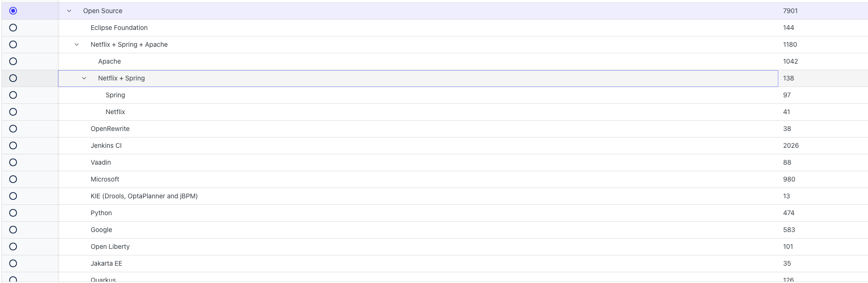The height and width of the screenshot is (283, 868).
Task: Click the Vaadin row label
Action: [x=101, y=162]
